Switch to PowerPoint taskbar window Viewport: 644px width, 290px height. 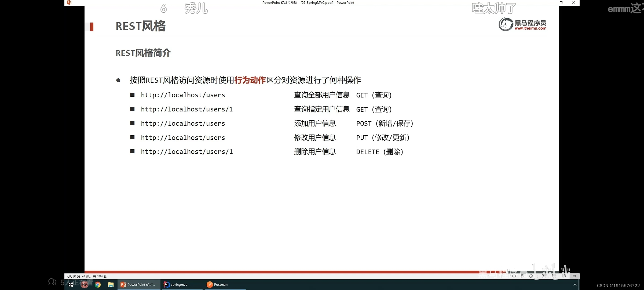tap(139, 285)
